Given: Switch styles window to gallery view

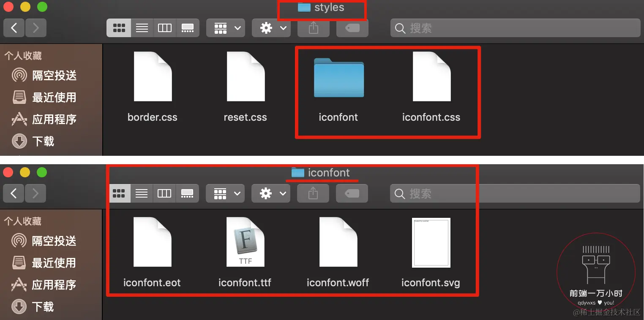Looking at the screenshot, I should click(x=188, y=28).
